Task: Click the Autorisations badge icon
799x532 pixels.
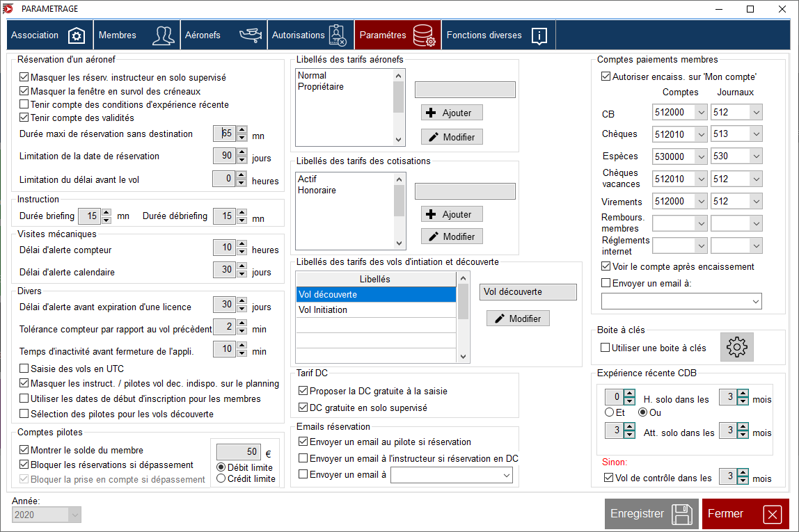Action: tap(338, 35)
